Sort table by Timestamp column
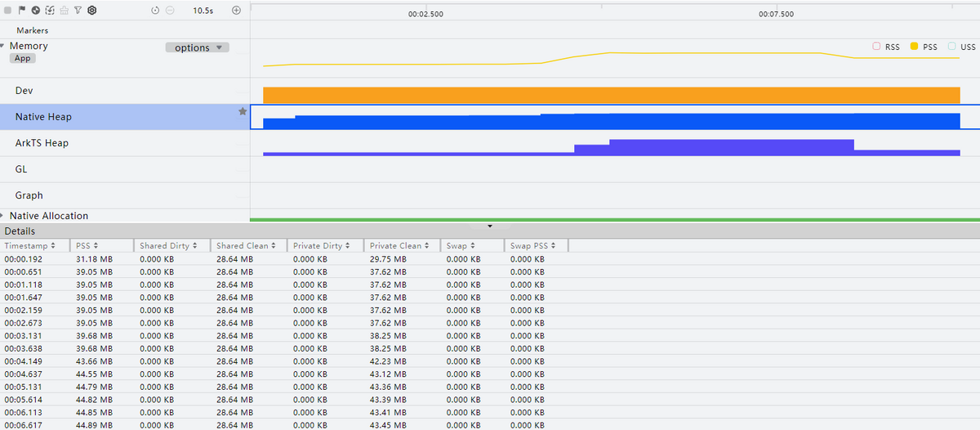This screenshot has width=980, height=430. point(30,245)
